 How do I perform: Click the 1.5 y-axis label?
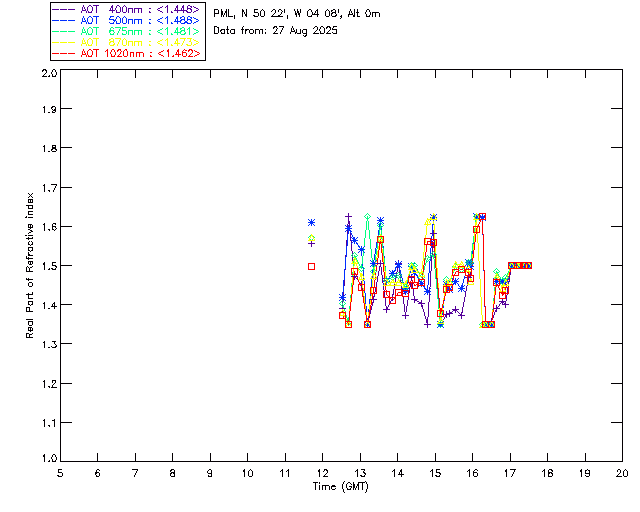49,266
